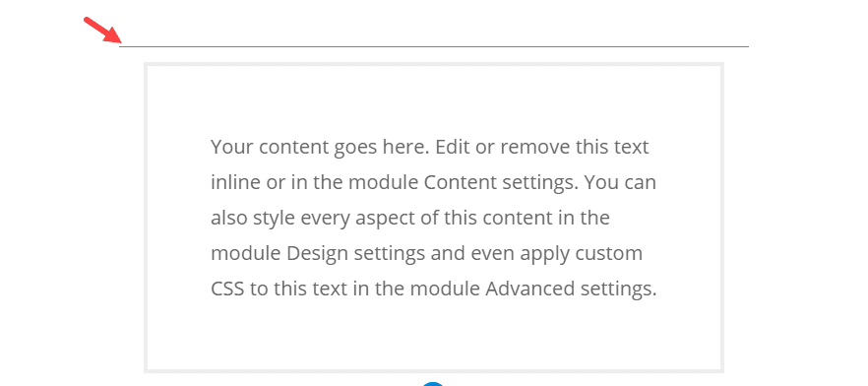This screenshot has height=386, width=868.
Task: Click the right gray border of text module
Action: [x=722, y=217]
